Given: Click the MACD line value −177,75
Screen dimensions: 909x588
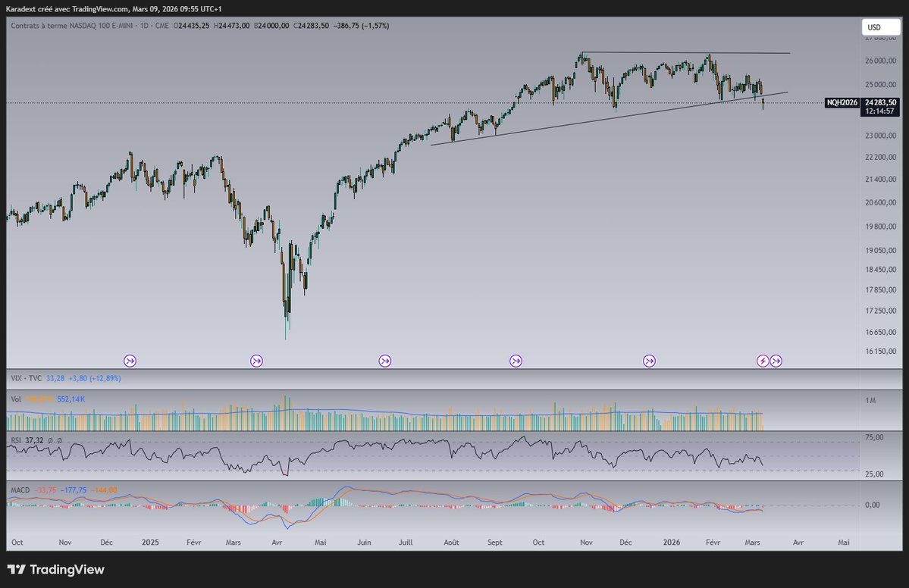Looking at the screenshot, I should coord(74,490).
